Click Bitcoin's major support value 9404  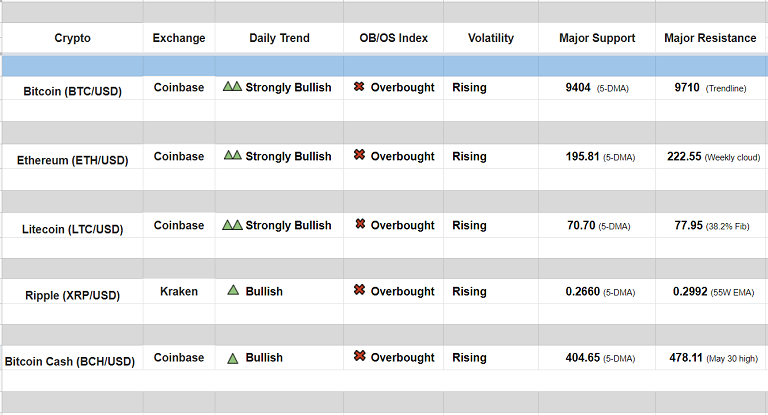pos(578,88)
